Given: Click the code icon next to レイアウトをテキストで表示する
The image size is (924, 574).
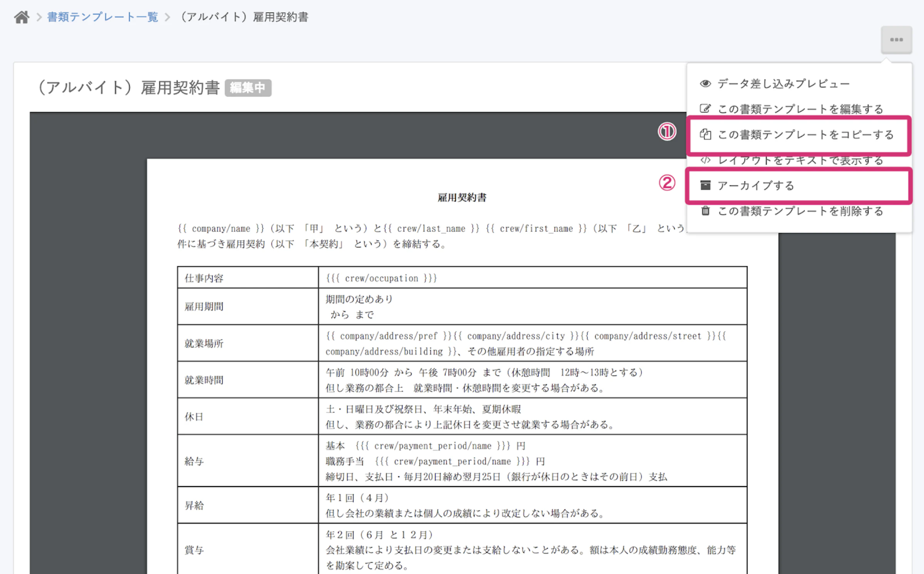Looking at the screenshot, I should (705, 160).
